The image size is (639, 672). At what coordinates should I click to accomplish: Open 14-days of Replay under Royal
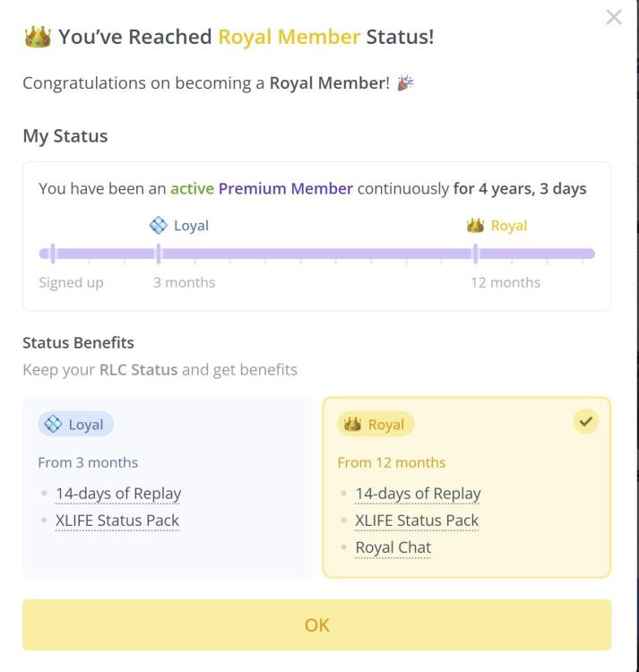[418, 494]
